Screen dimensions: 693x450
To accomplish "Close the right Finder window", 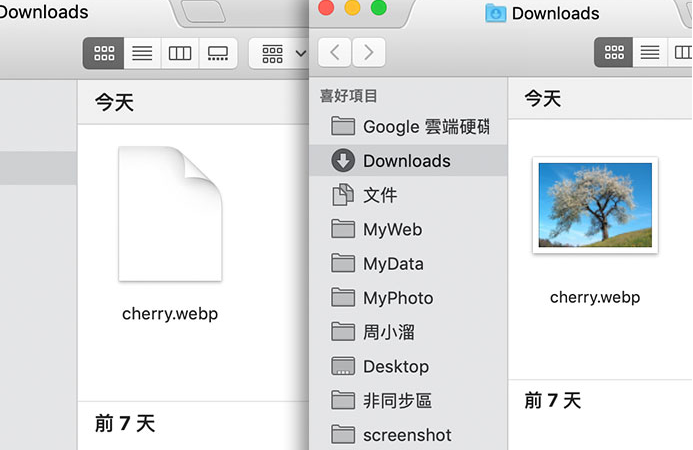I will pyautogui.click(x=326, y=8).
